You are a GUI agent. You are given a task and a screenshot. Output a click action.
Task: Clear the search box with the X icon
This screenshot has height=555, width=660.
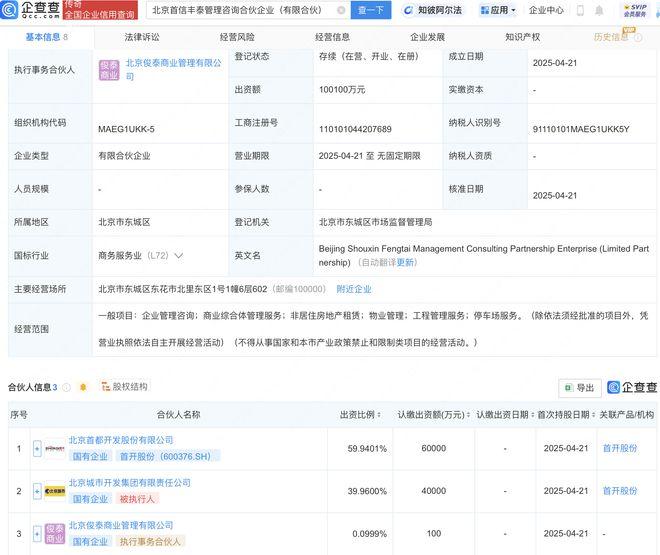tap(341, 10)
